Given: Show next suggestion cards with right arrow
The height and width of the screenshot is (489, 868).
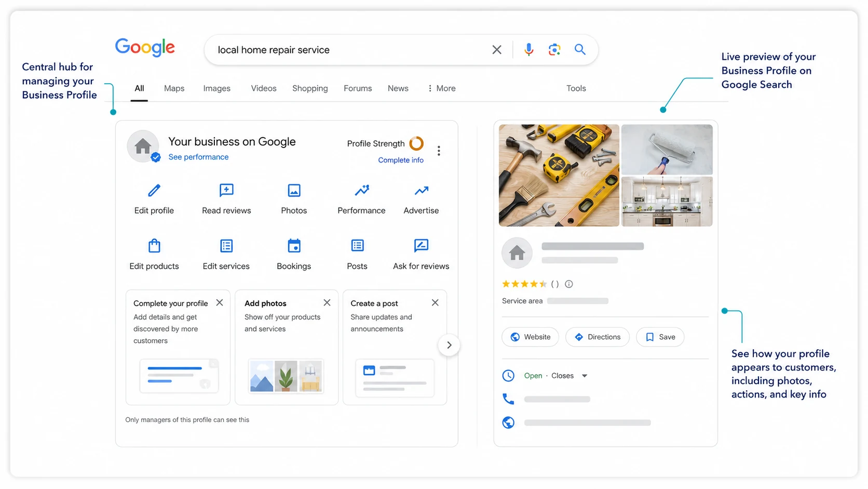Looking at the screenshot, I should [x=449, y=345].
